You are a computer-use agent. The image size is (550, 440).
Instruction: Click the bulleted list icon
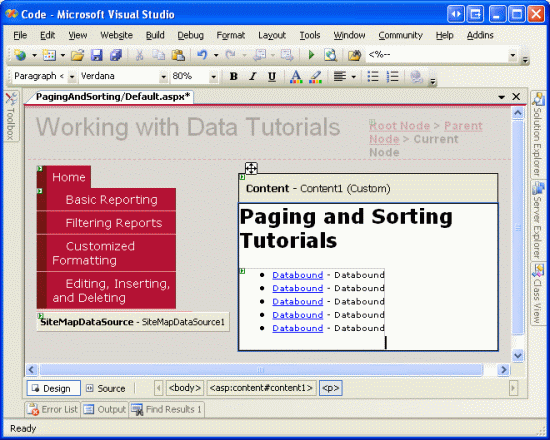pos(373,76)
